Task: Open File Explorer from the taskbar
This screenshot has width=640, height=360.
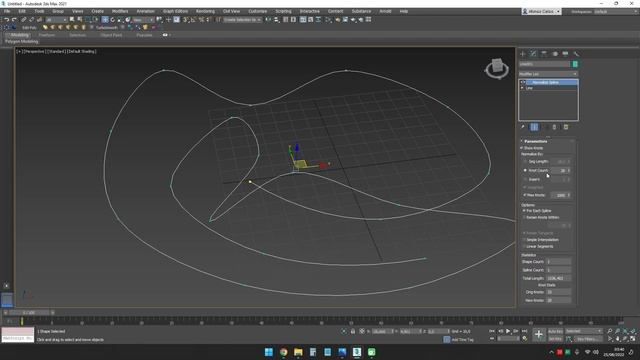Action: pos(298,352)
